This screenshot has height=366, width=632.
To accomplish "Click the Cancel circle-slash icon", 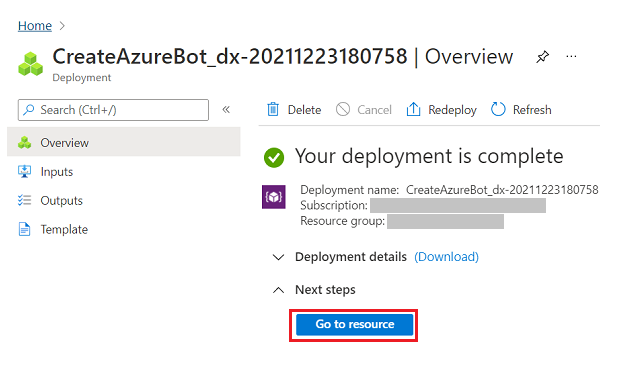I will click(x=343, y=109).
